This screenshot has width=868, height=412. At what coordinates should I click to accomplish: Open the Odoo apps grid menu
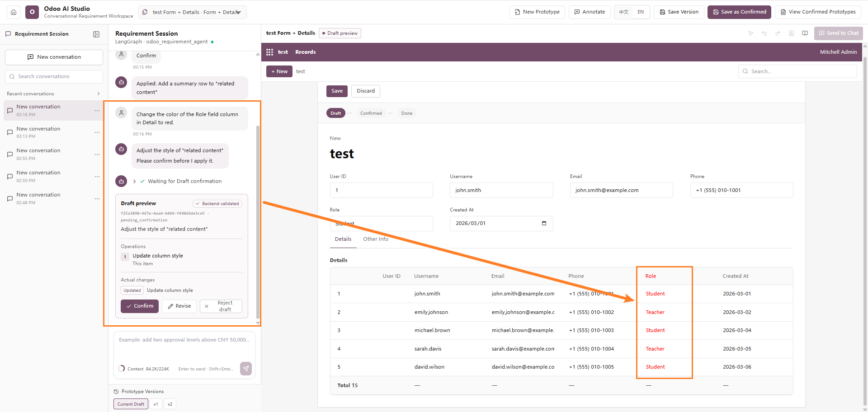(270, 52)
